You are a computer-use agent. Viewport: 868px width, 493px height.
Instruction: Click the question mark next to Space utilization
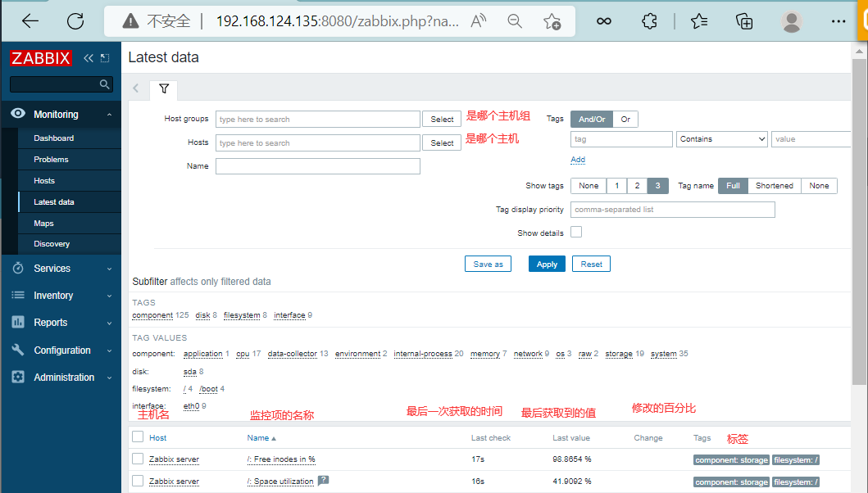click(x=323, y=481)
